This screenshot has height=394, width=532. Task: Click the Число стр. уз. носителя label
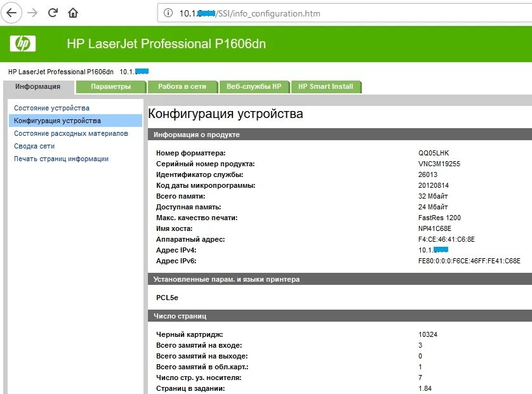[199, 378]
